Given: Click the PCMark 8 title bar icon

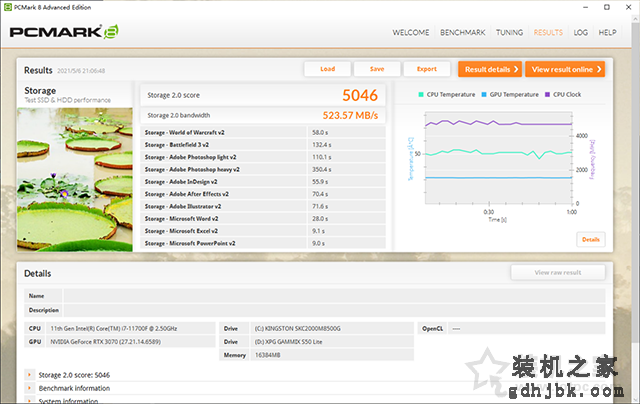Looking at the screenshot, I should pyautogui.click(x=7, y=7).
